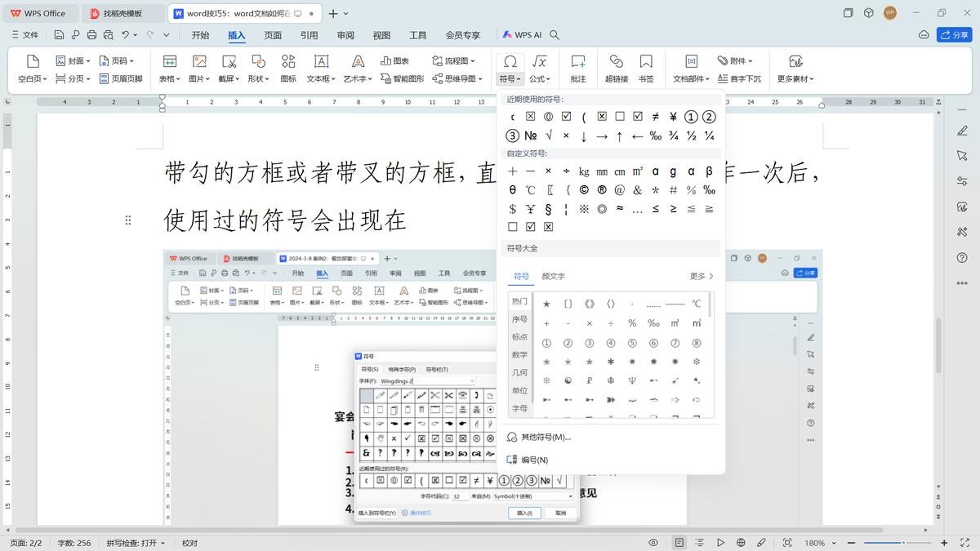Screen dimensions: 980x551
Task: Insert the star symbol from 热门 grid
Action: coord(546,304)
